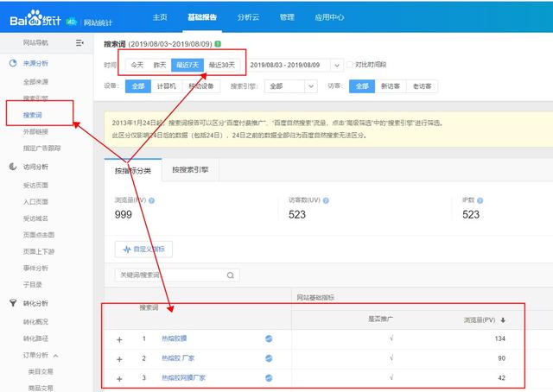The height and width of the screenshot is (392, 553).
Task: Switch to the 按搜索引擎 tab
Action: [190, 170]
